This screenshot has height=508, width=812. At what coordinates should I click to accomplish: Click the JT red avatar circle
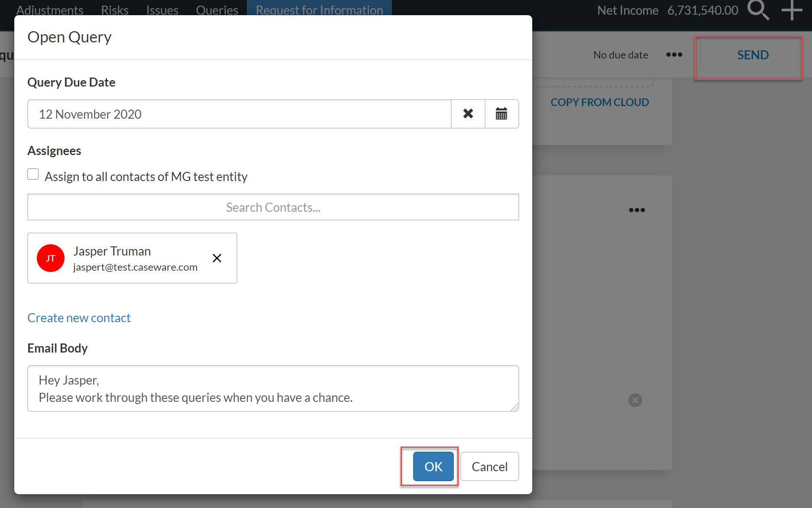pos(51,258)
